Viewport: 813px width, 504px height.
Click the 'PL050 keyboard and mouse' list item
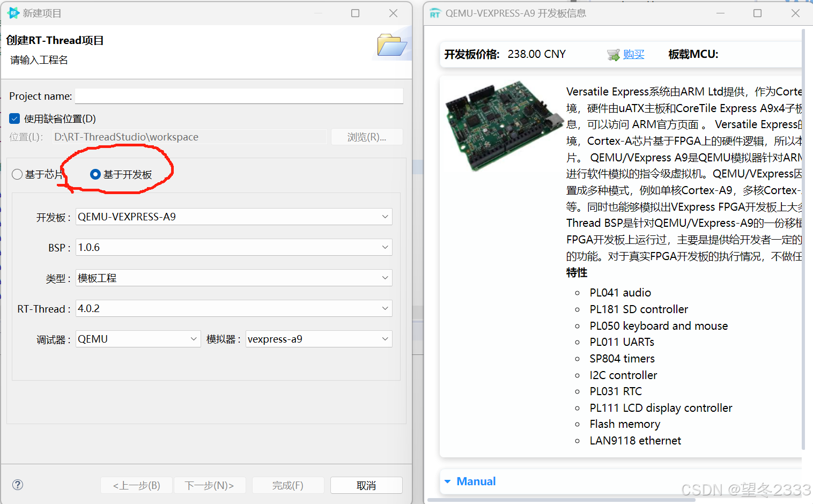(659, 326)
